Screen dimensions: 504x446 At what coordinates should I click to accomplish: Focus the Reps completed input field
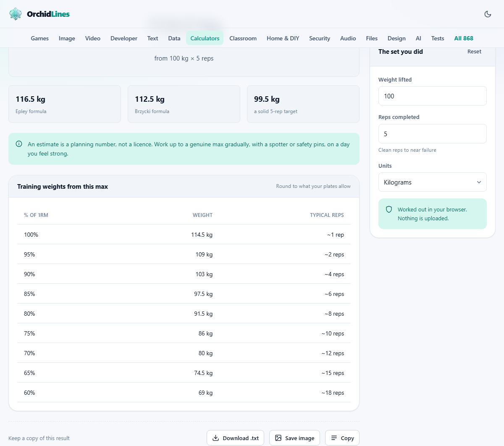[x=432, y=134]
